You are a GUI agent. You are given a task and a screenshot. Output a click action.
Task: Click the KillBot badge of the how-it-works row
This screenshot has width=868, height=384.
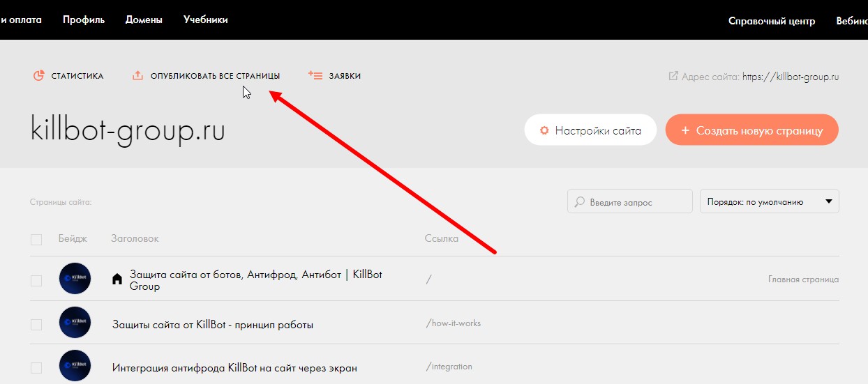click(75, 323)
